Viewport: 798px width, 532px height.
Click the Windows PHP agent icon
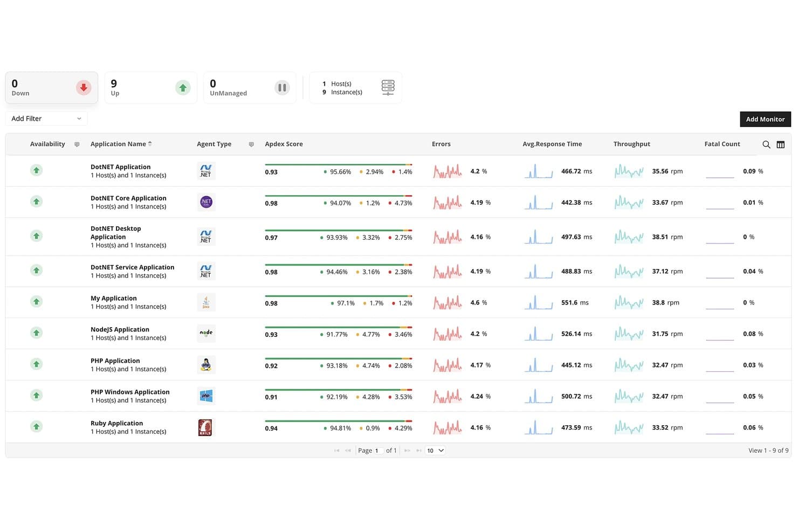coord(206,396)
